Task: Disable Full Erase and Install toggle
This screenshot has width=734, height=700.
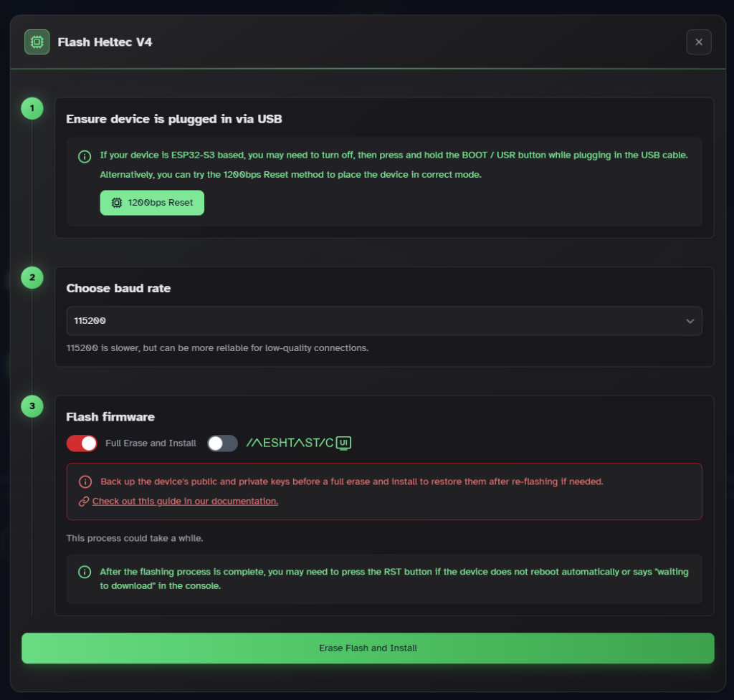Action: click(x=82, y=444)
